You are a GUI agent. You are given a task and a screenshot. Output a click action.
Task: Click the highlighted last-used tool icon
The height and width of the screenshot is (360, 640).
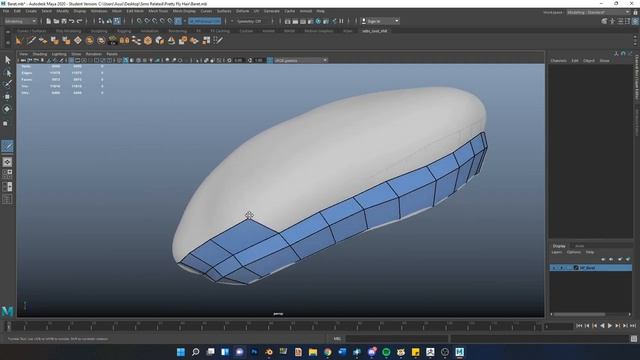click(x=7, y=146)
